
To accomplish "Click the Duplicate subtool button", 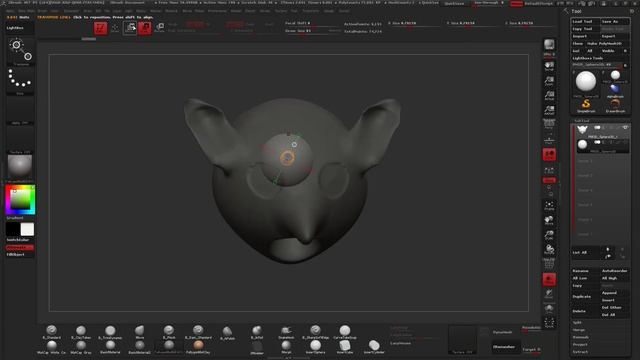I will 585,296.
